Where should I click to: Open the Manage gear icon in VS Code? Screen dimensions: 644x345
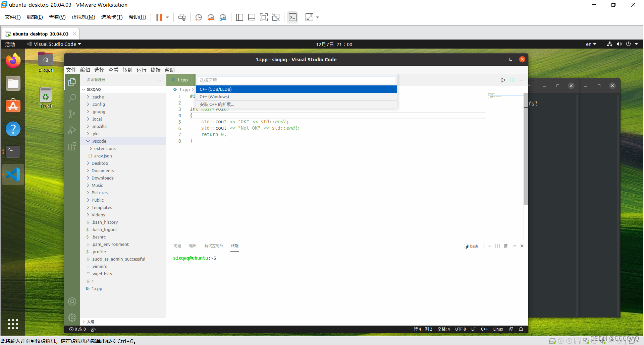pyautogui.click(x=72, y=318)
